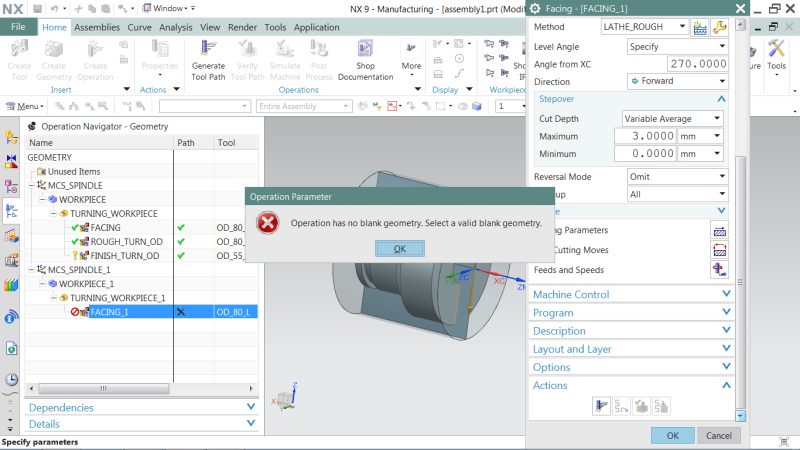Screen dimensions: 800x450
Task: Open the File menu
Action: pyautogui.click(x=18, y=27)
